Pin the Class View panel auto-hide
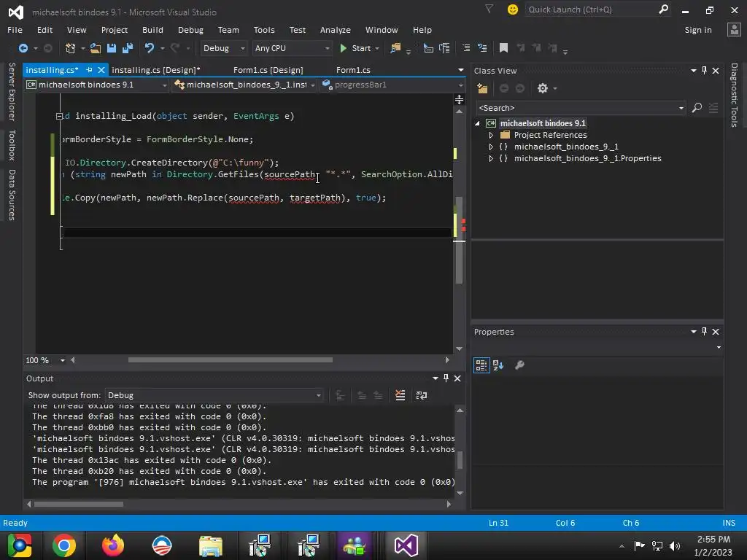Viewport: 747px width, 560px height. (704, 71)
